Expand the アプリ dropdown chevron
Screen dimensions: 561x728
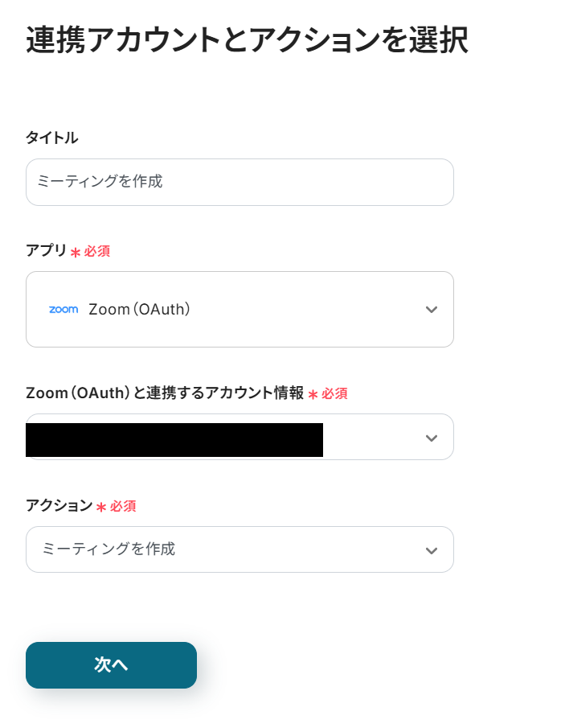pos(432,310)
